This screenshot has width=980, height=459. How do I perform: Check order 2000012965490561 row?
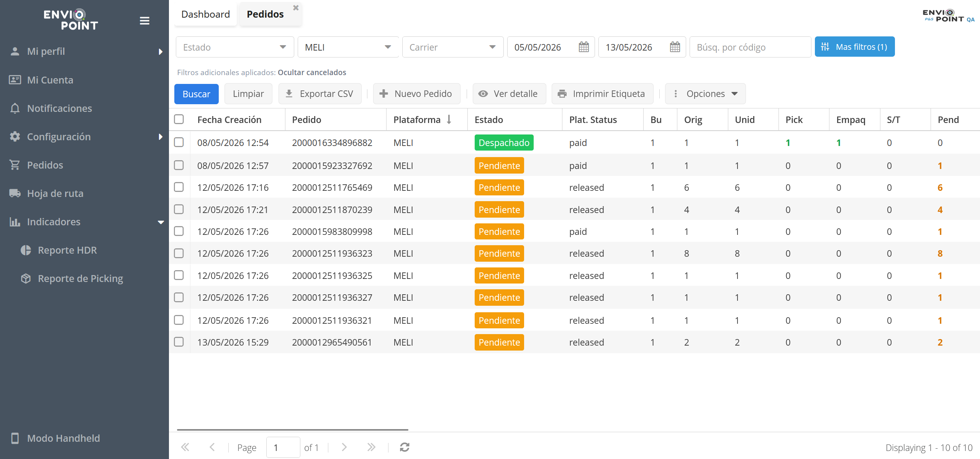point(179,342)
